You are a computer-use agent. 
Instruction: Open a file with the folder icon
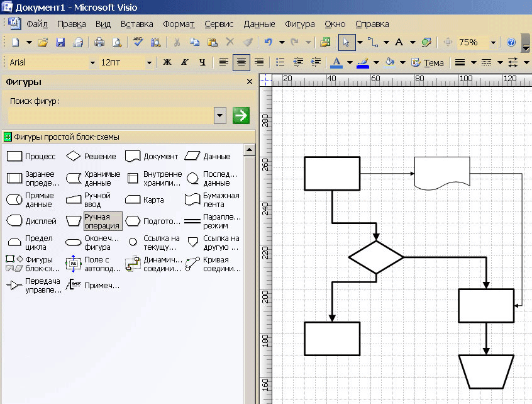tap(43, 43)
